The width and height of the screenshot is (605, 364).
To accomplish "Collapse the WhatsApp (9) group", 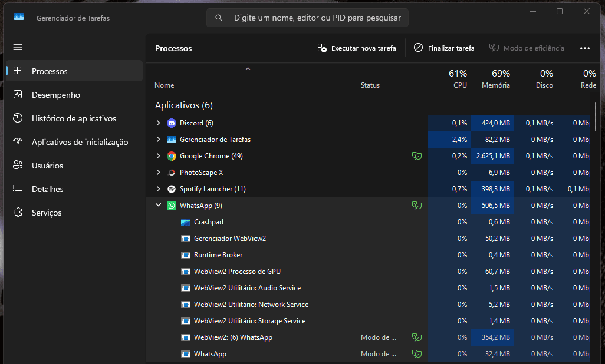I will (158, 205).
